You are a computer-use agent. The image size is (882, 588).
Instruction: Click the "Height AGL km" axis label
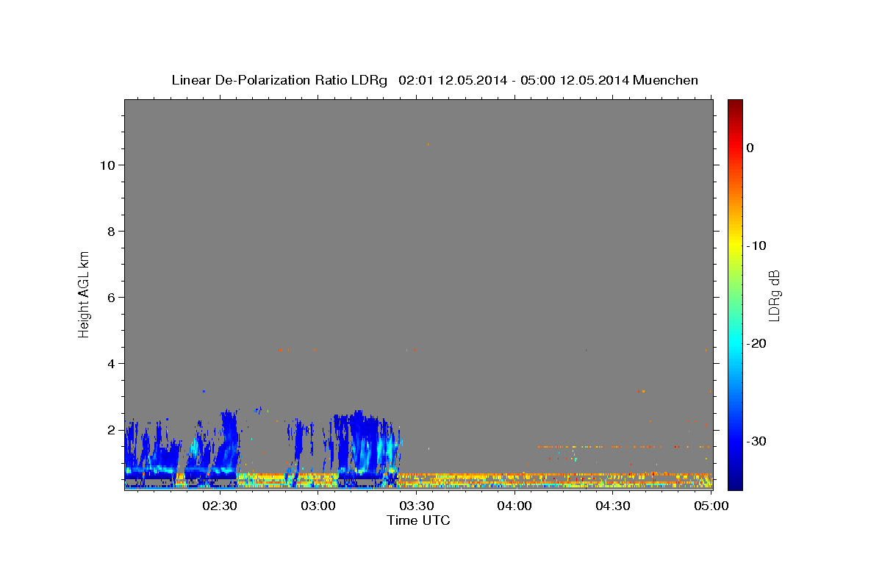click(85, 293)
